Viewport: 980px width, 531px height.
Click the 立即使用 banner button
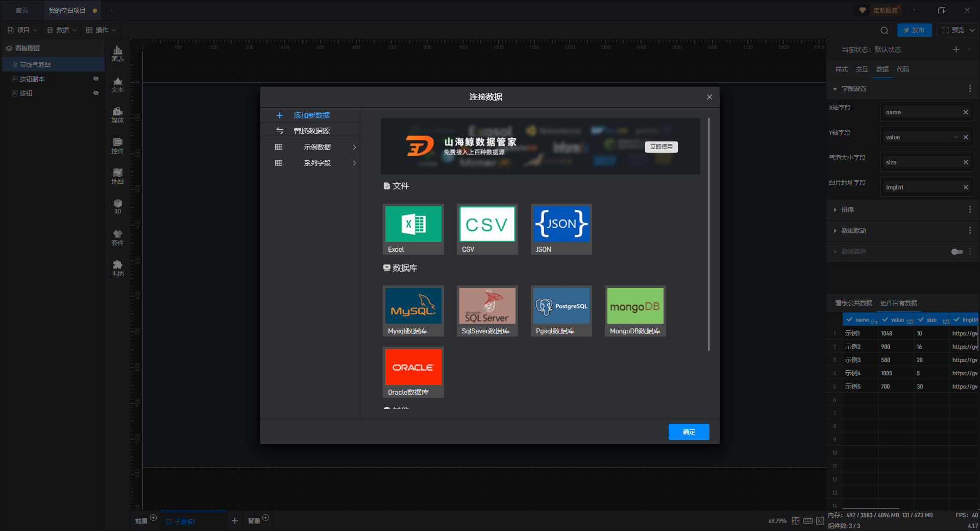pyautogui.click(x=661, y=147)
